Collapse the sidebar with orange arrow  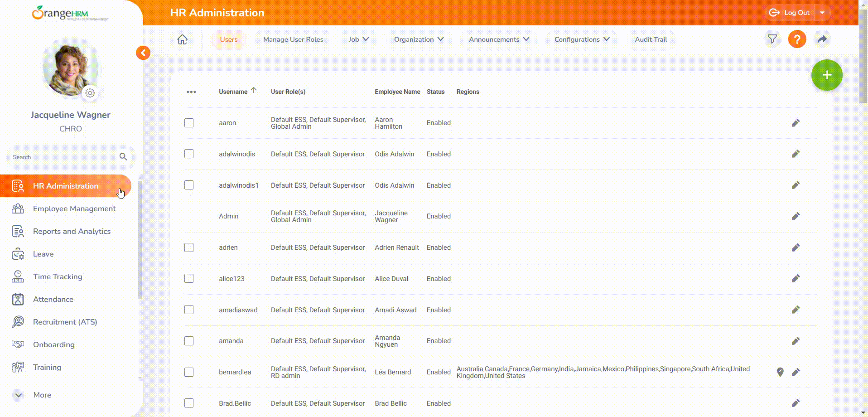(x=143, y=53)
